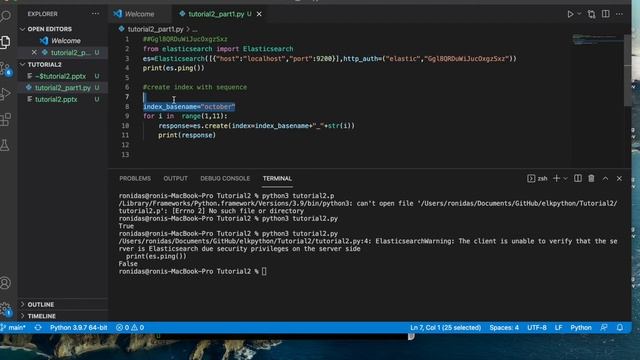This screenshot has width=640, height=360.
Task: Click the main* branch in status bar
Action: 13,328
